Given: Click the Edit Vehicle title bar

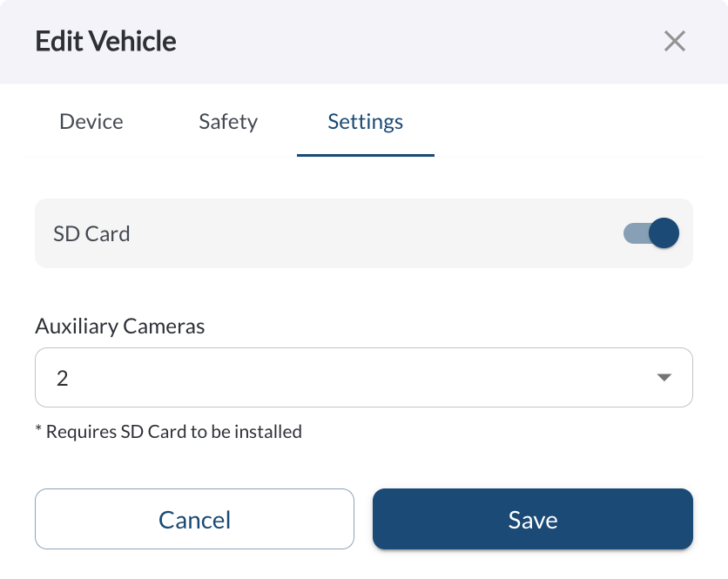Looking at the screenshot, I should [x=104, y=41].
